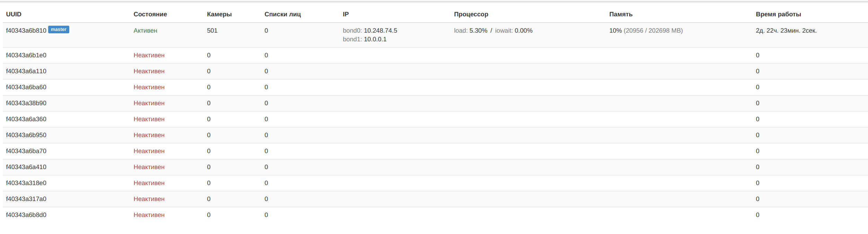Click the Камеры column header

pos(219,14)
